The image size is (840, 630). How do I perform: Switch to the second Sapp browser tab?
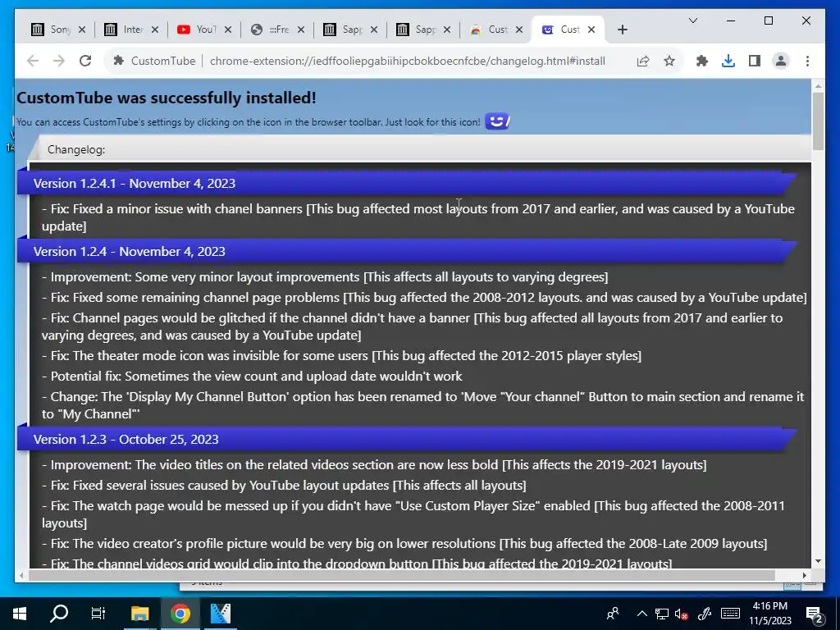[x=416, y=30]
